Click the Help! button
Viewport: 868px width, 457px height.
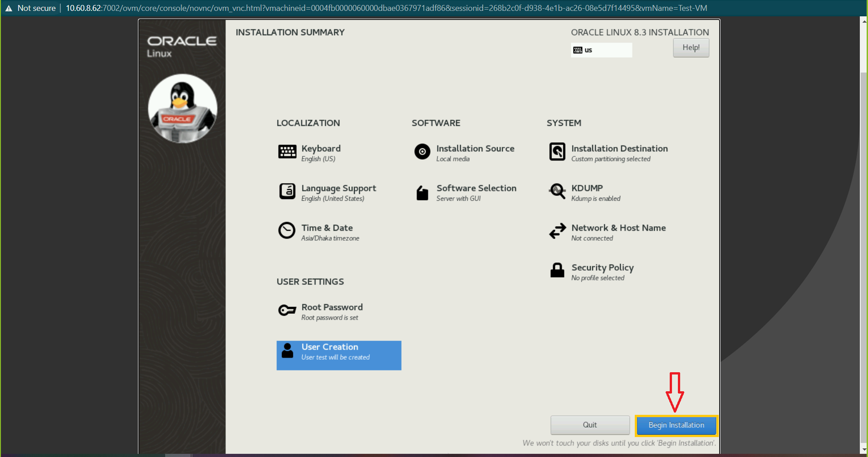pos(691,48)
